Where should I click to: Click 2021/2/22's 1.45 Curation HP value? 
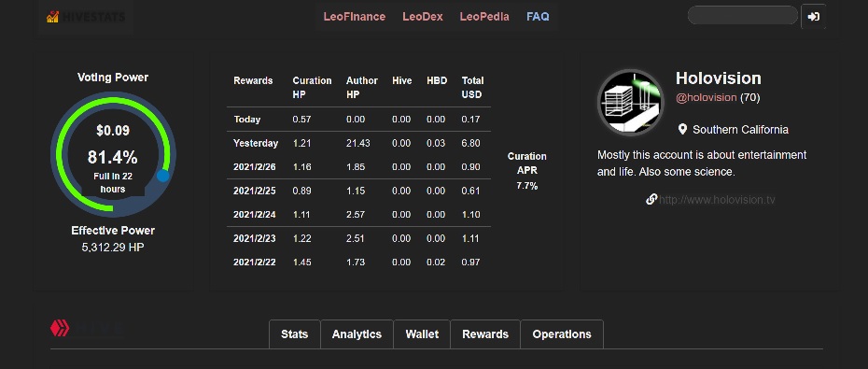tap(301, 263)
